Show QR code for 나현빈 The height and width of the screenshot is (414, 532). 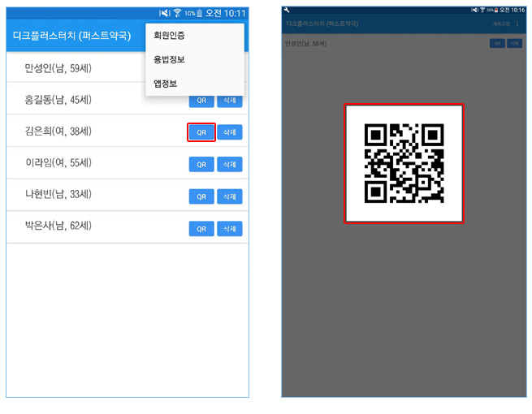pyautogui.click(x=201, y=196)
